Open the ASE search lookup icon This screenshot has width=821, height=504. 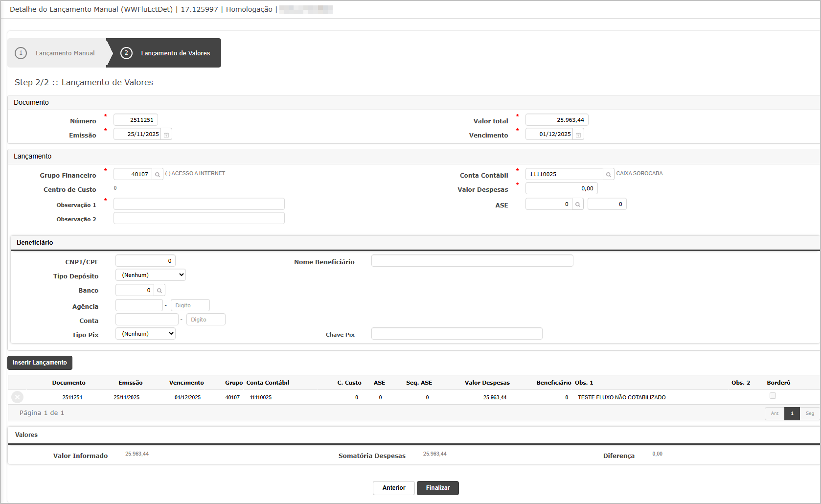[x=578, y=205]
